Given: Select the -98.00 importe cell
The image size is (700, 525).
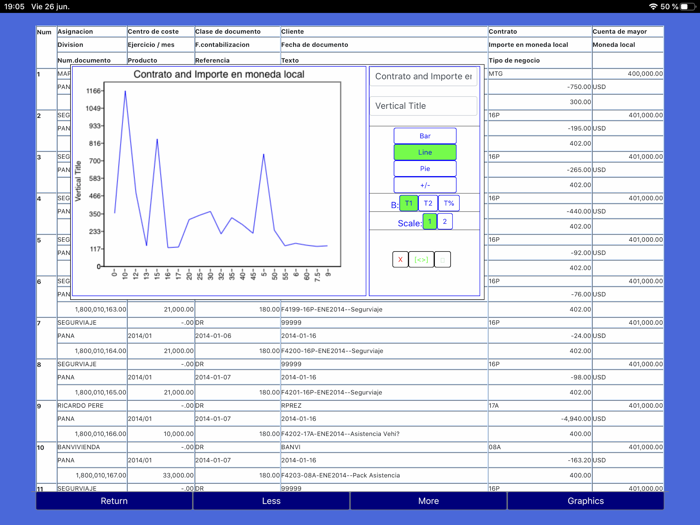Looking at the screenshot, I should [x=540, y=377].
